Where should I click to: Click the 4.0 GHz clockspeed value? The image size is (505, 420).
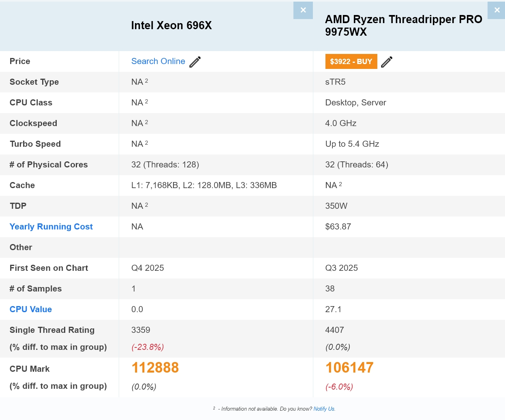click(341, 123)
